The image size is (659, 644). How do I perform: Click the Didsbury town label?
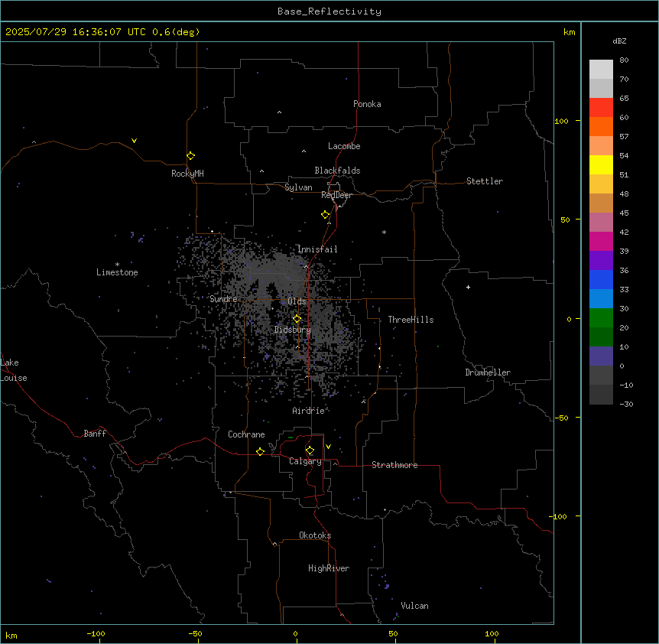(x=293, y=330)
